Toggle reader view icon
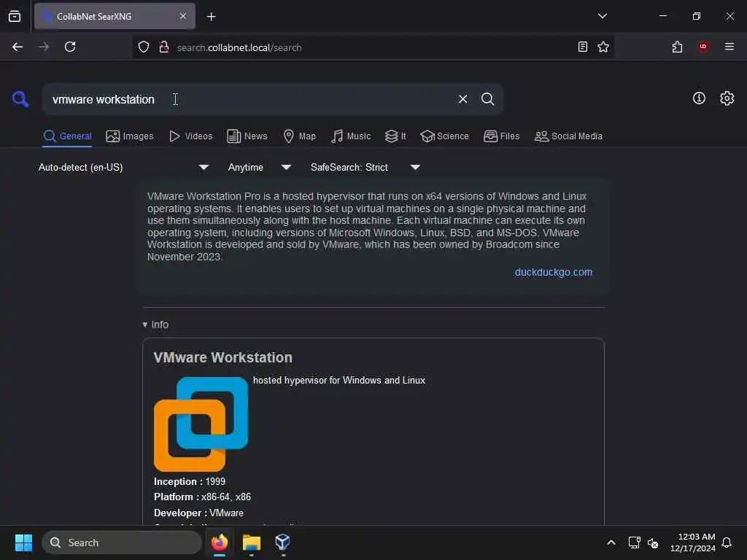This screenshot has width=747, height=560. click(583, 47)
